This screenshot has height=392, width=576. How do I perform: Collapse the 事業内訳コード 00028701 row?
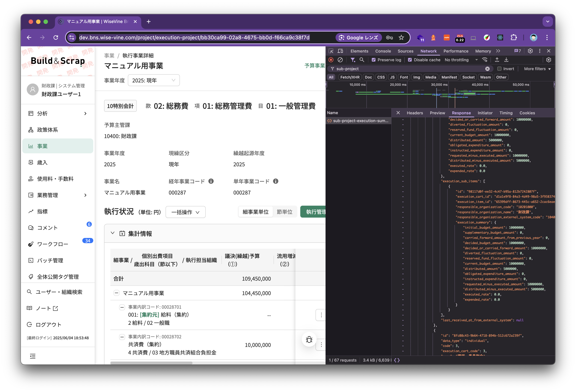(x=122, y=307)
